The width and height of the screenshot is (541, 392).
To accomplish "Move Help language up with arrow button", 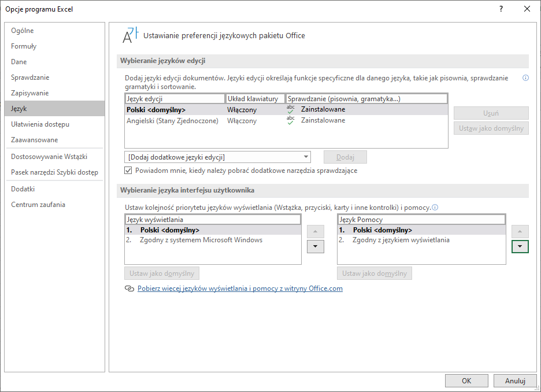I will [x=520, y=231].
